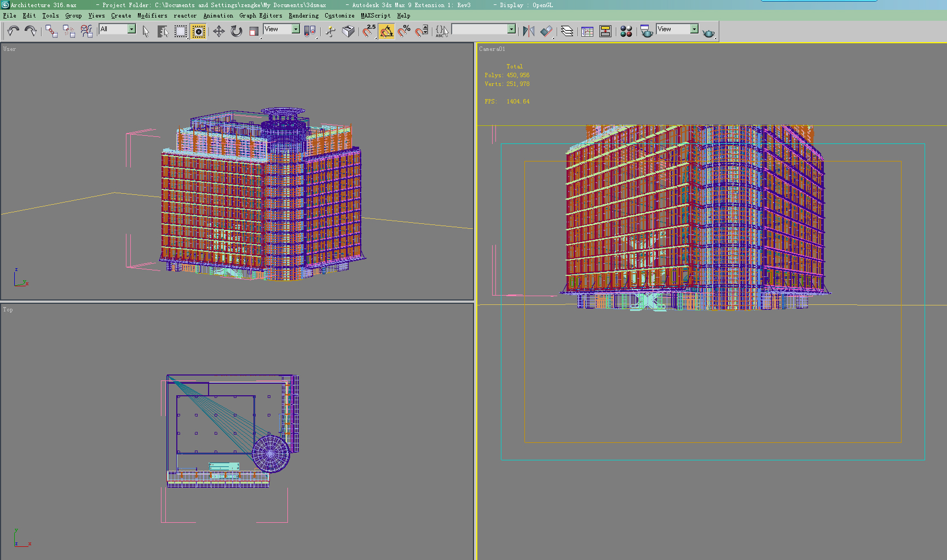
Task: Open the Views menu
Action: point(96,15)
